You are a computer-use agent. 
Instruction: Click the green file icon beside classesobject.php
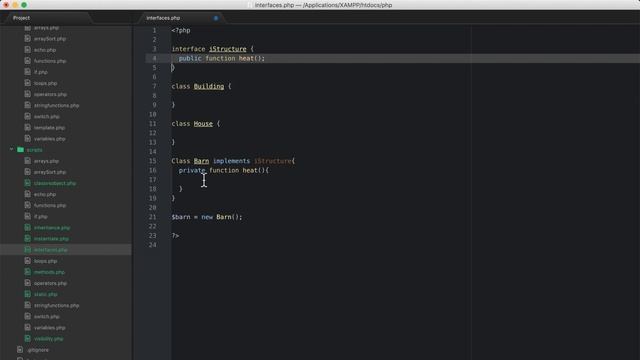(x=27, y=183)
